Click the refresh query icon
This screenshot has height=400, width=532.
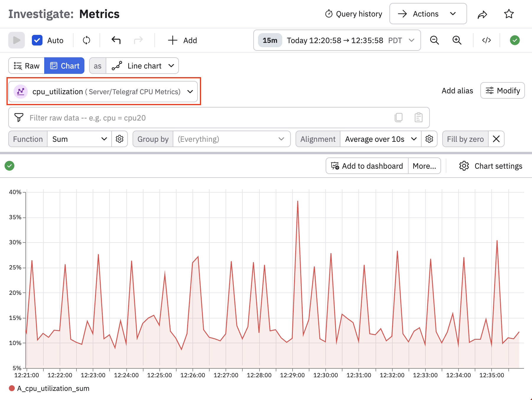[87, 40]
